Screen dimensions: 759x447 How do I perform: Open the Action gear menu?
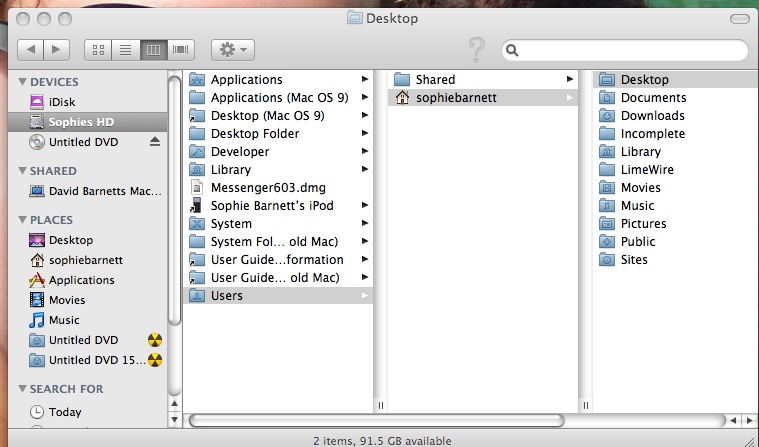[233, 49]
